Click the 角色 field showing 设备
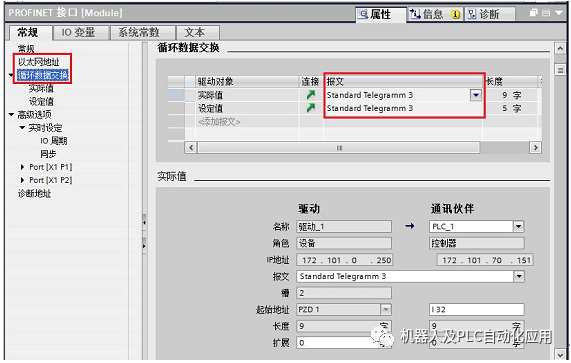The width and height of the screenshot is (571, 363). tap(344, 243)
